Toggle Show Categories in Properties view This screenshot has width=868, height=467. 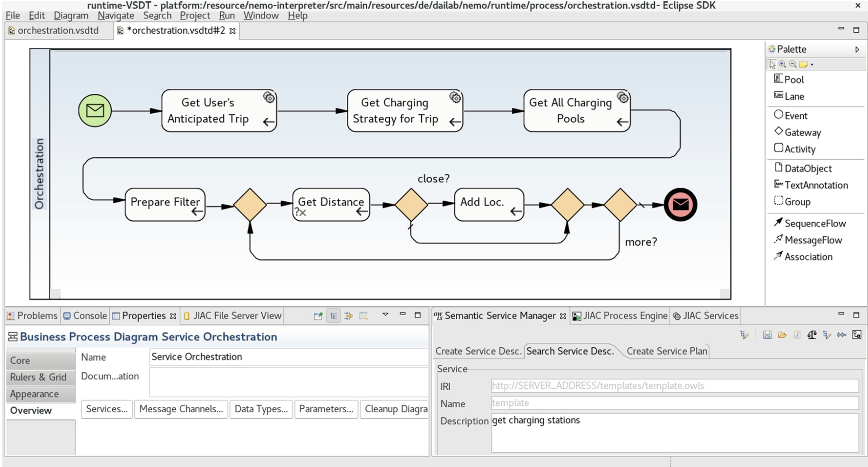[334, 316]
